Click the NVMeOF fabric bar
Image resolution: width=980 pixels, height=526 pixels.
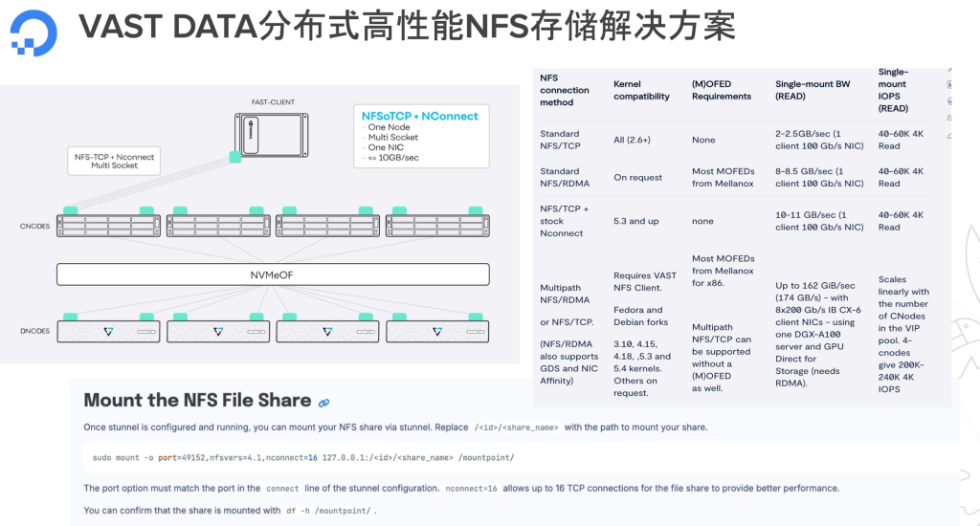(x=273, y=274)
